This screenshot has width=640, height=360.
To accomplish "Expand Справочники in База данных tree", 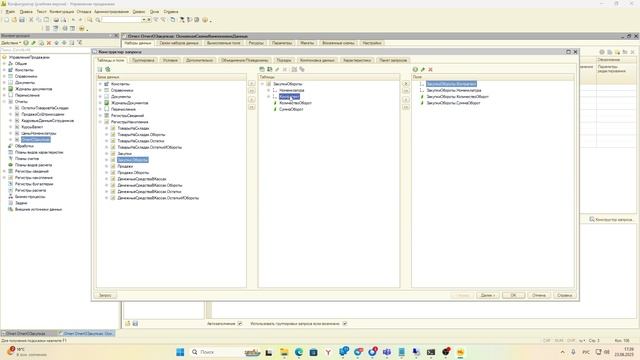I will pyautogui.click(x=100, y=90).
